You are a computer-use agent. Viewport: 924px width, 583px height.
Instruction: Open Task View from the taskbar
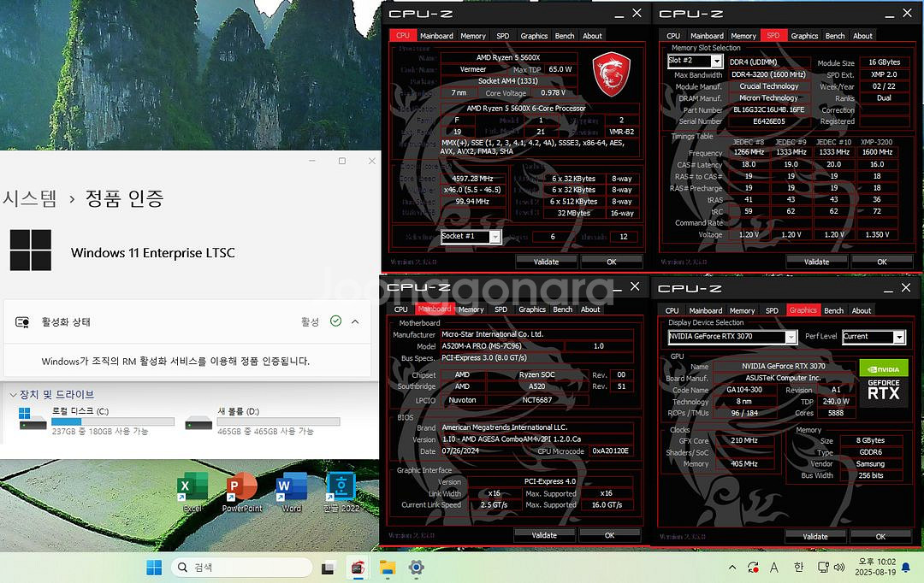[x=328, y=568]
